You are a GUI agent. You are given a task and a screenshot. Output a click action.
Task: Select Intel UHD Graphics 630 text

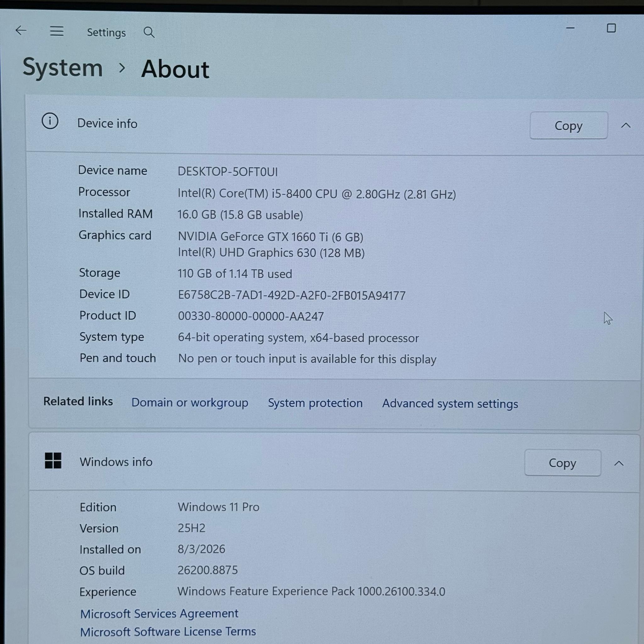271,253
